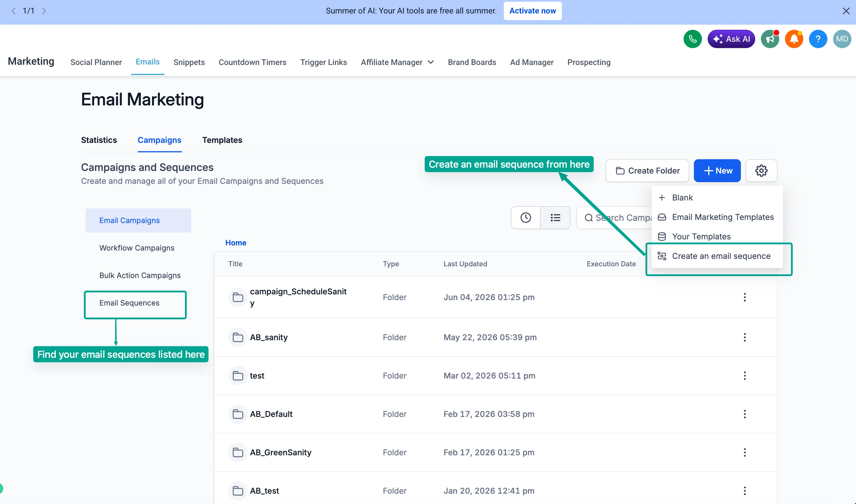Image resolution: width=856 pixels, height=504 pixels.
Task: Open Ad Manager tab
Action: tap(532, 62)
